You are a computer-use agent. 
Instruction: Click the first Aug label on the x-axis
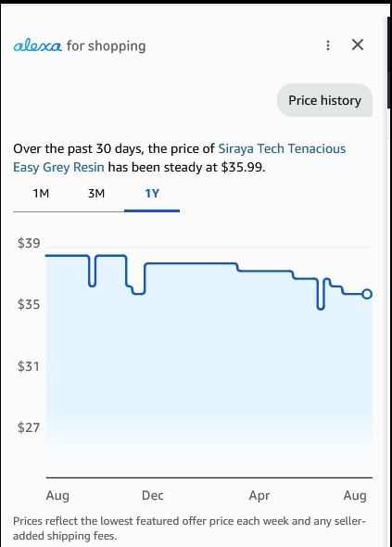pyautogui.click(x=57, y=495)
